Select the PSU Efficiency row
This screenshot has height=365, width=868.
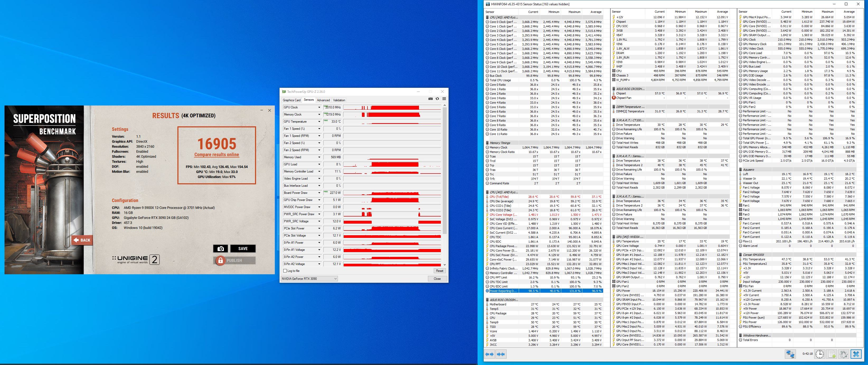coord(797,326)
